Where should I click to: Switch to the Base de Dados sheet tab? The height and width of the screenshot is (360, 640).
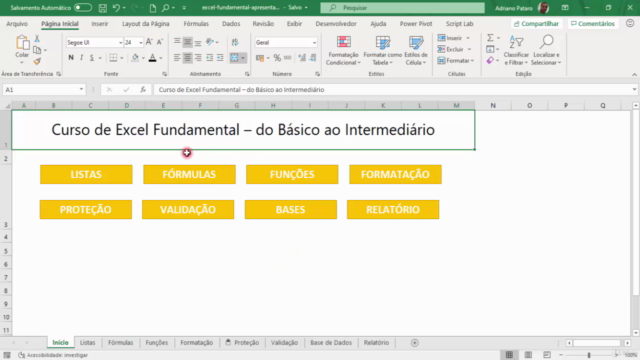click(331, 343)
